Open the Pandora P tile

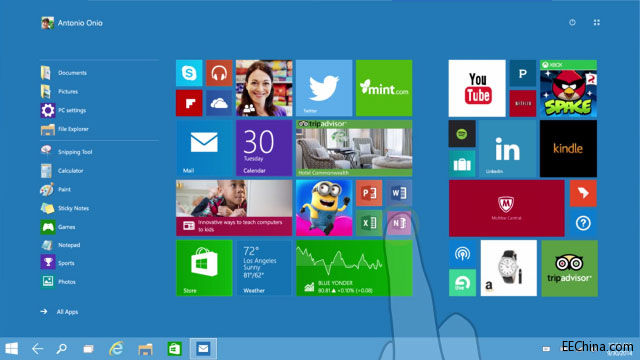(523, 73)
